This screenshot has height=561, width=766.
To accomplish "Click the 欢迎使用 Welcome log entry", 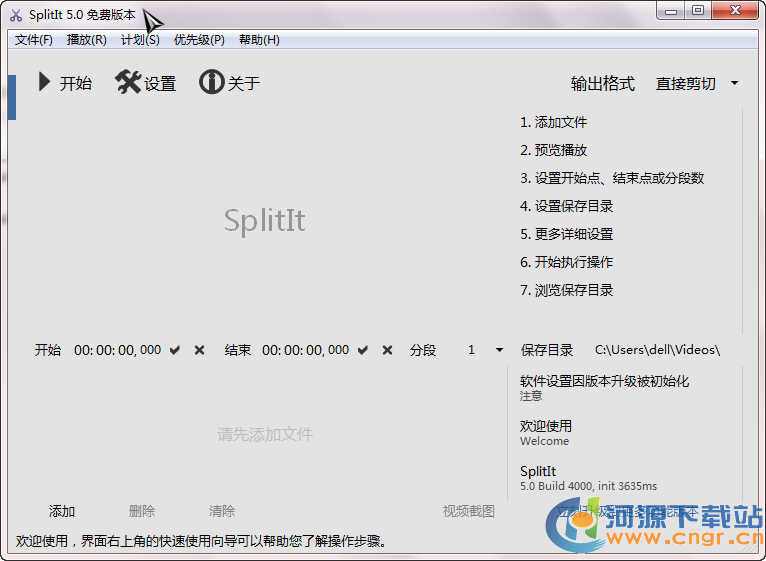I will point(546,432).
